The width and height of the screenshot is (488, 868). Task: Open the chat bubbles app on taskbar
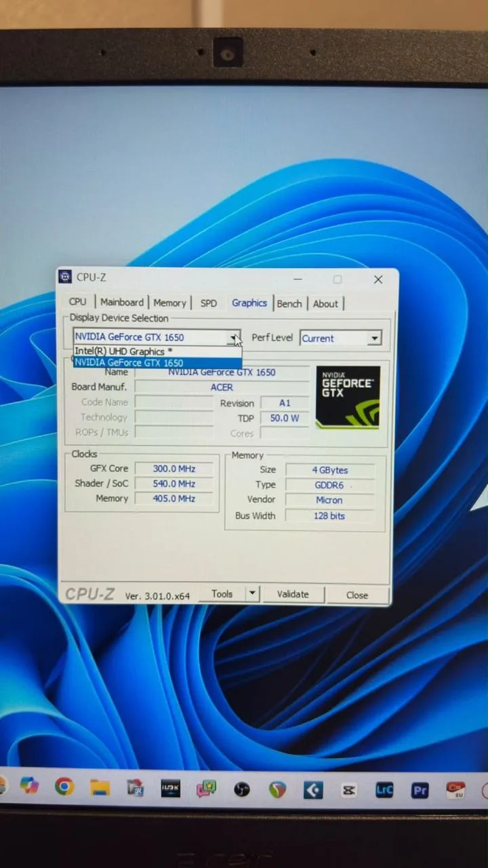tap(206, 789)
